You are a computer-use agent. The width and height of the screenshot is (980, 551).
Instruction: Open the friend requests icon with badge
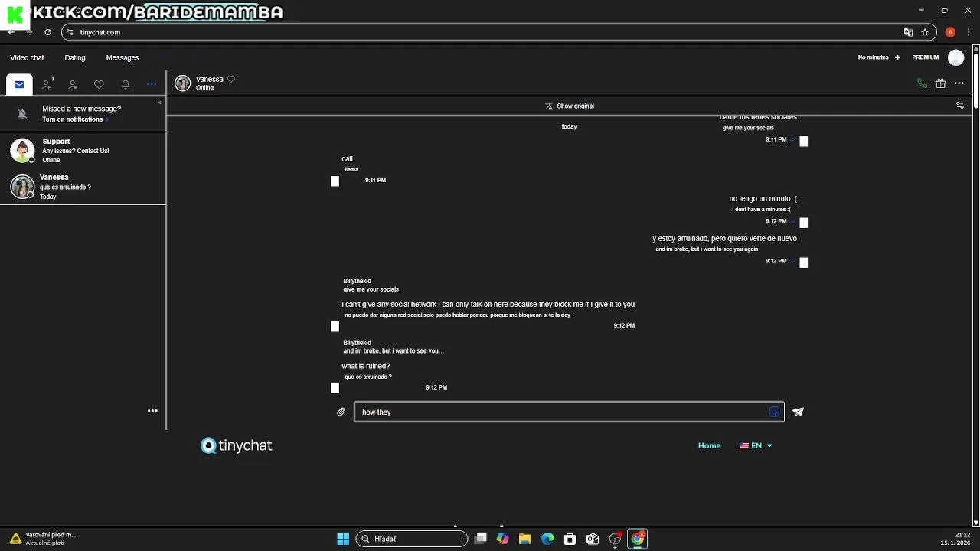pyautogui.click(x=47, y=84)
